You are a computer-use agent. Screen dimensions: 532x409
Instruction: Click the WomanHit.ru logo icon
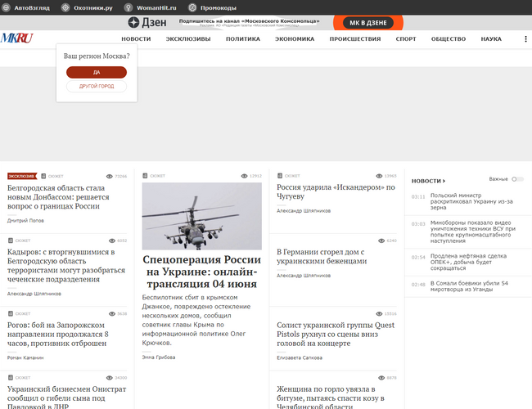point(128,7)
